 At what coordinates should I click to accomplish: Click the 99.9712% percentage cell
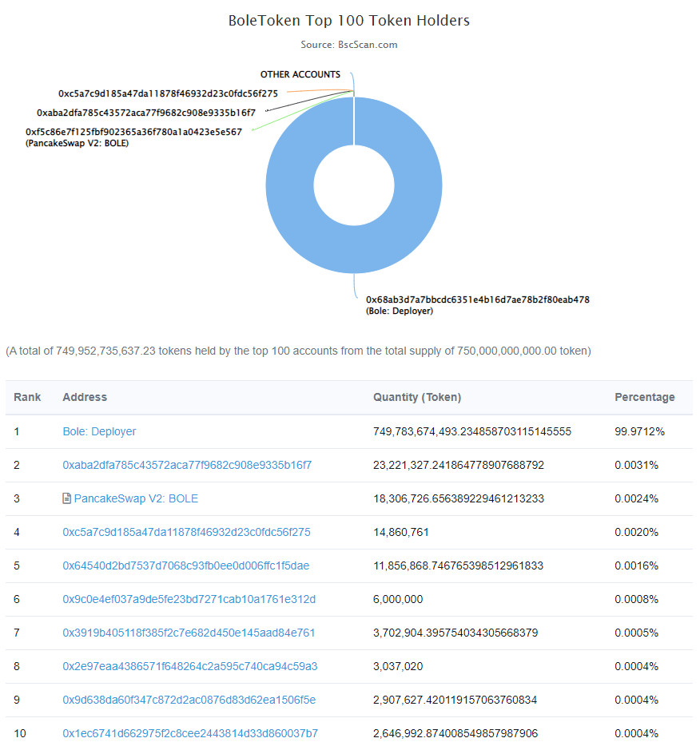640,431
